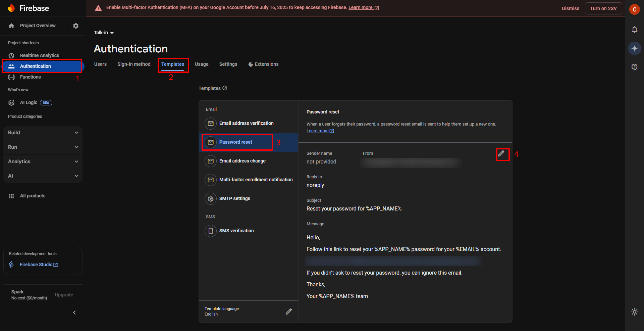The height and width of the screenshot is (331, 644).
Task: Switch to the Sign-in method tab
Action: (x=133, y=64)
